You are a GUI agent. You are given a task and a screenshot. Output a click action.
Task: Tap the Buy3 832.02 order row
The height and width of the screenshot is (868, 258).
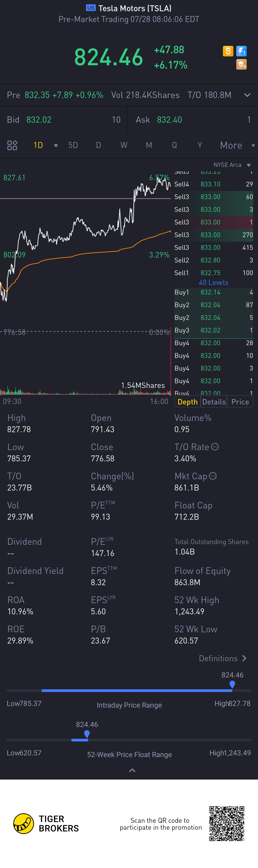[x=214, y=330]
